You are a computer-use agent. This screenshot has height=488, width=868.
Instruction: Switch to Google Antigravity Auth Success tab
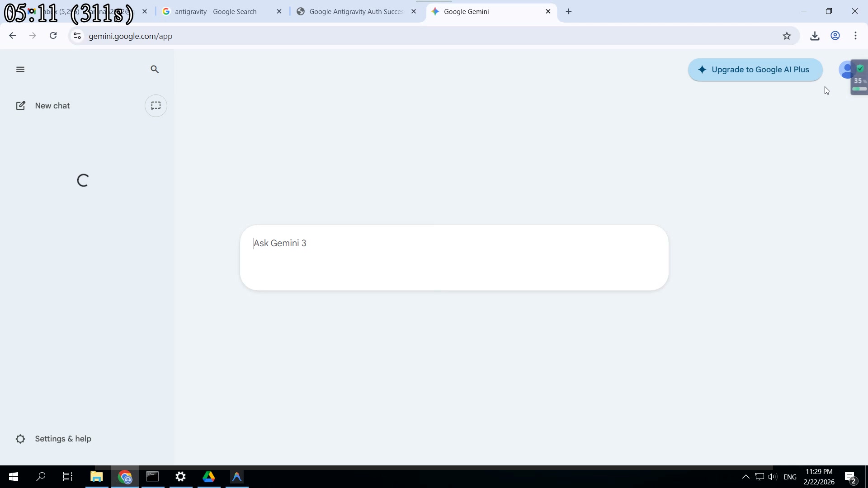pyautogui.click(x=356, y=12)
